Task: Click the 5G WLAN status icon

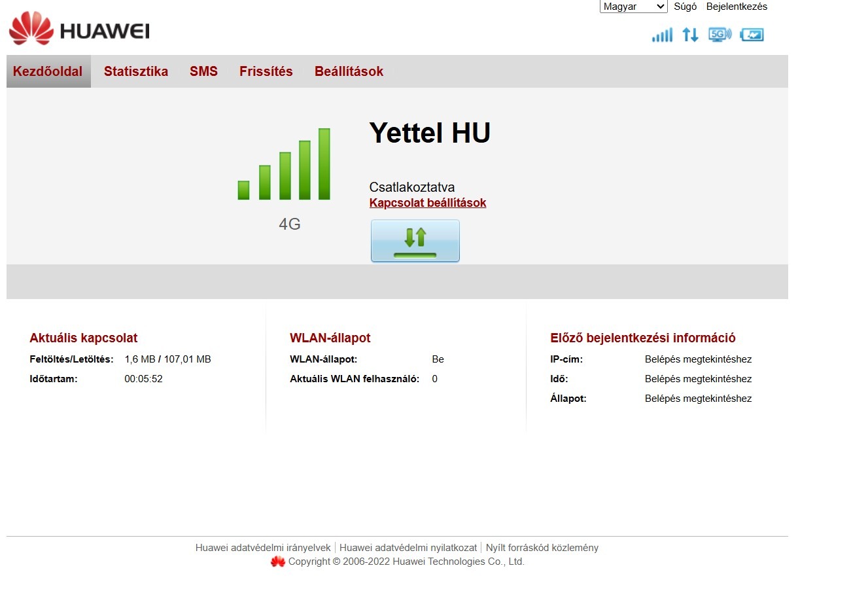Action: pos(720,35)
